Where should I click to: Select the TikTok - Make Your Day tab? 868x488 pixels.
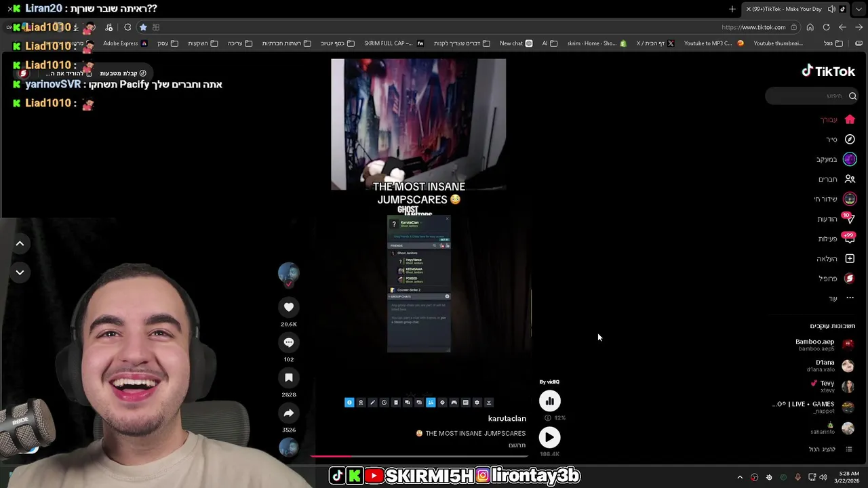(783, 9)
